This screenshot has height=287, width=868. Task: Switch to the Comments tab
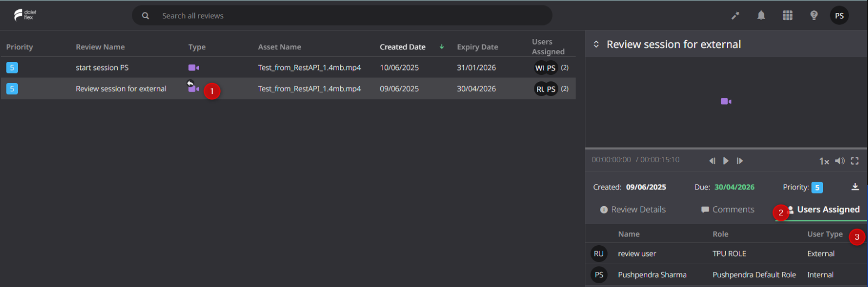click(727, 209)
